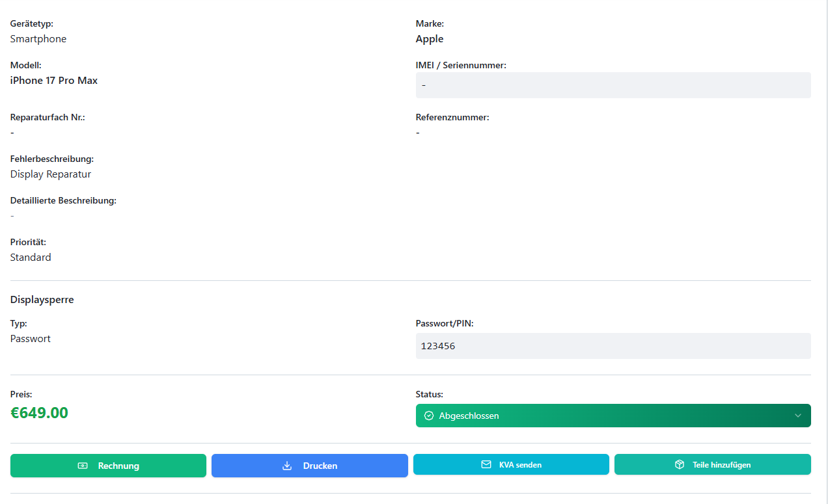This screenshot has height=504, width=828.
Task: Click the Rechnung button
Action: coord(108,466)
